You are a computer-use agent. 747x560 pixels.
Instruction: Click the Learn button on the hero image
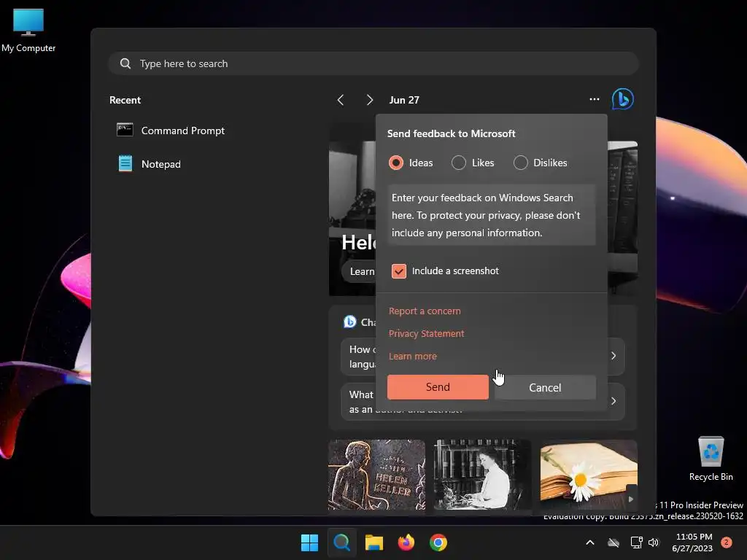[x=359, y=271]
